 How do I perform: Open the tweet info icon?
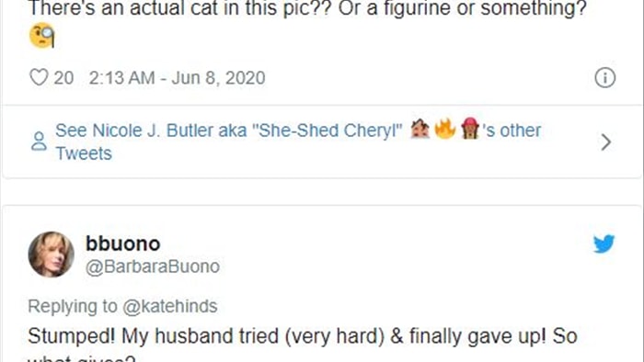(605, 78)
